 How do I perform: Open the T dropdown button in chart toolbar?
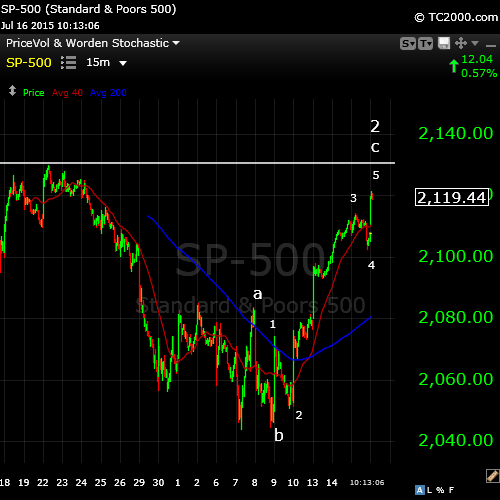tap(425, 44)
